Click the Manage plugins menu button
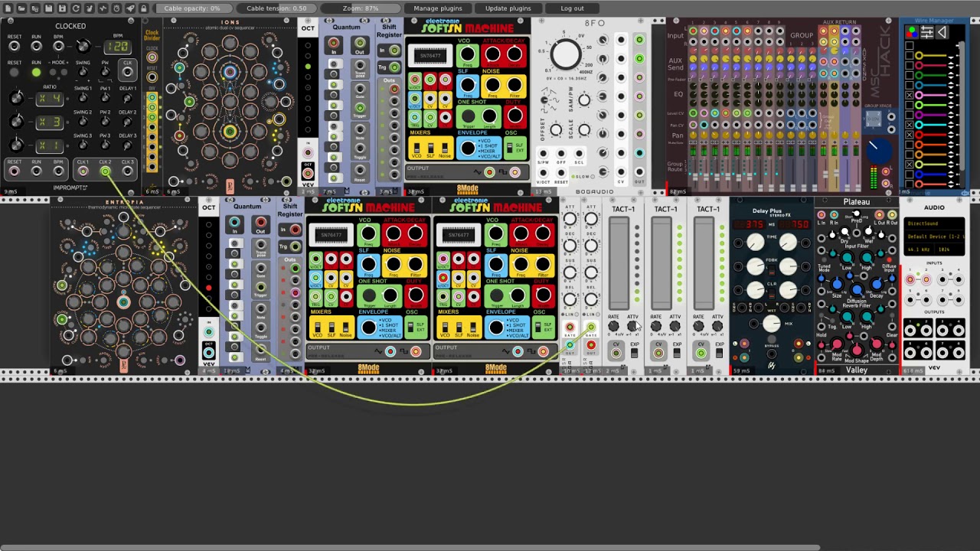980x551 pixels. pos(438,8)
